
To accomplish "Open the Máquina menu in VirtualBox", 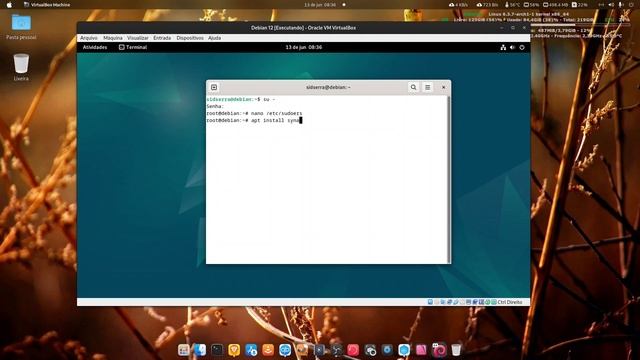I will [113, 38].
